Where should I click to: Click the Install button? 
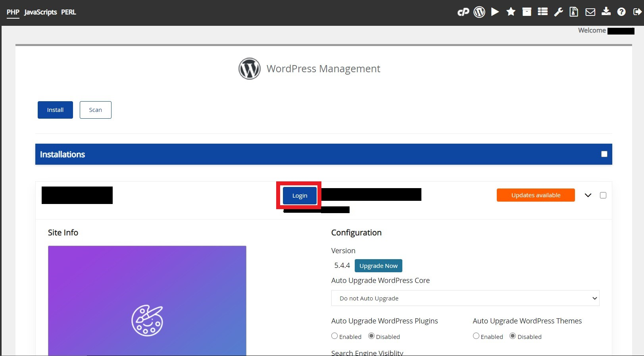(55, 110)
